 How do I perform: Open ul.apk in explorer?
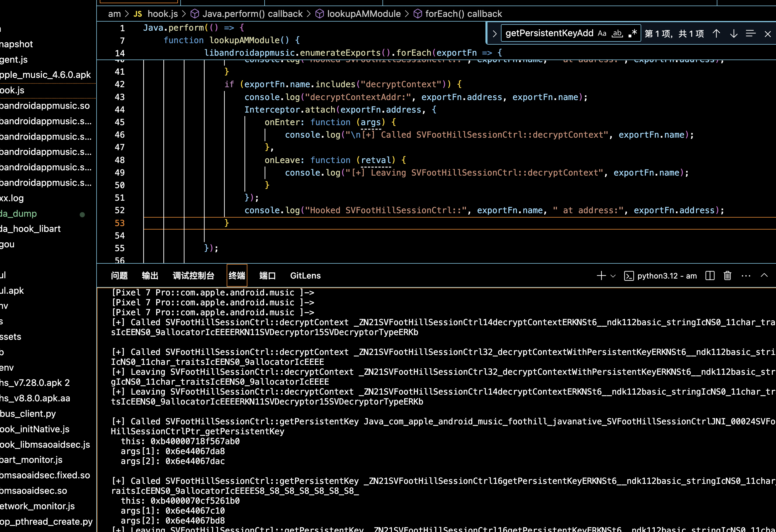12,291
